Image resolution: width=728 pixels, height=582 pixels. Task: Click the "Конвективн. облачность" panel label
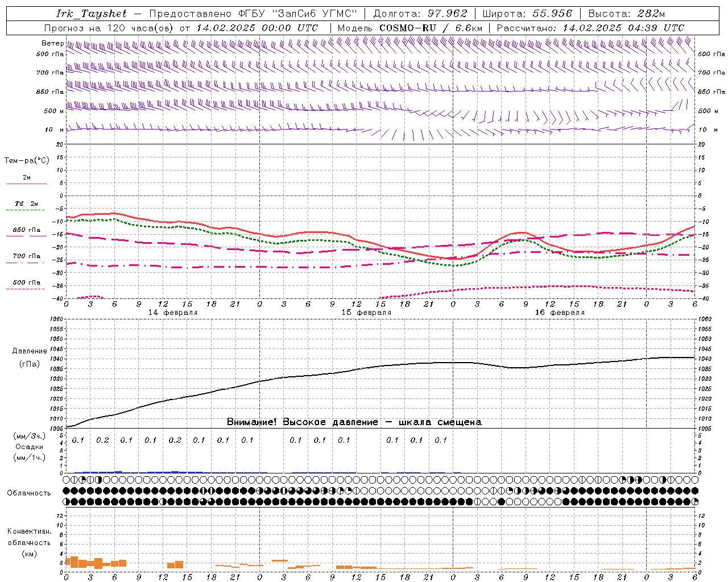29,537
